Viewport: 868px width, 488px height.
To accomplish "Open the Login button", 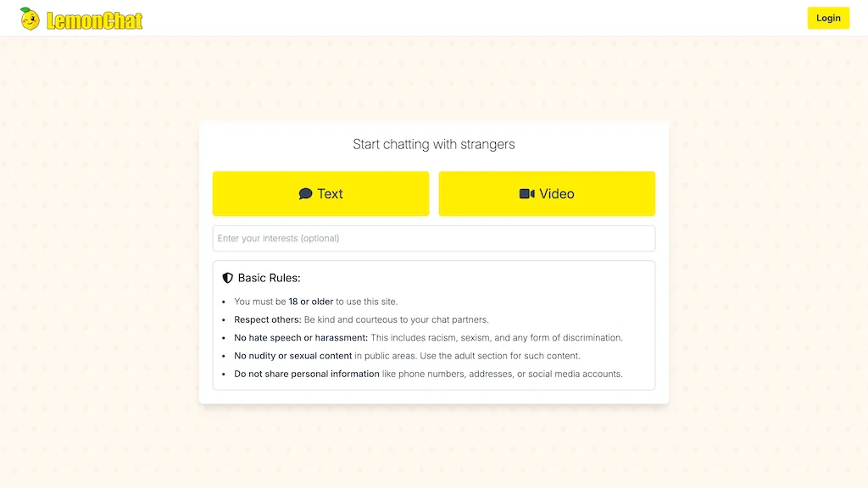I will (x=828, y=18).
